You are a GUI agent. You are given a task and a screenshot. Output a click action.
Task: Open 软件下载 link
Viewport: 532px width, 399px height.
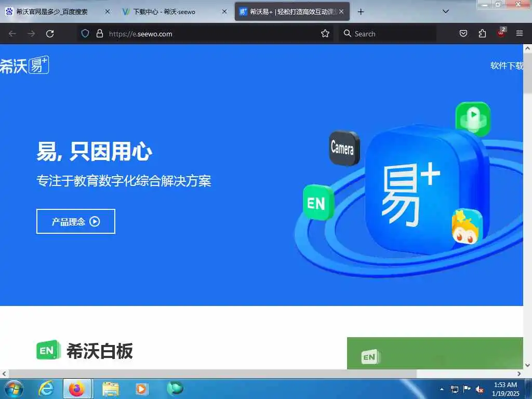507,65
